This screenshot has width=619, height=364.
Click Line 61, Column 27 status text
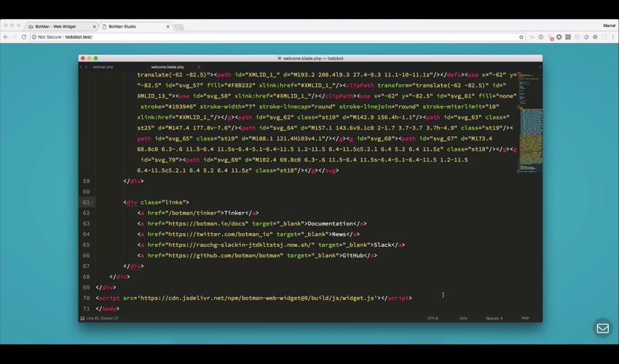click(x=103, y=318)
